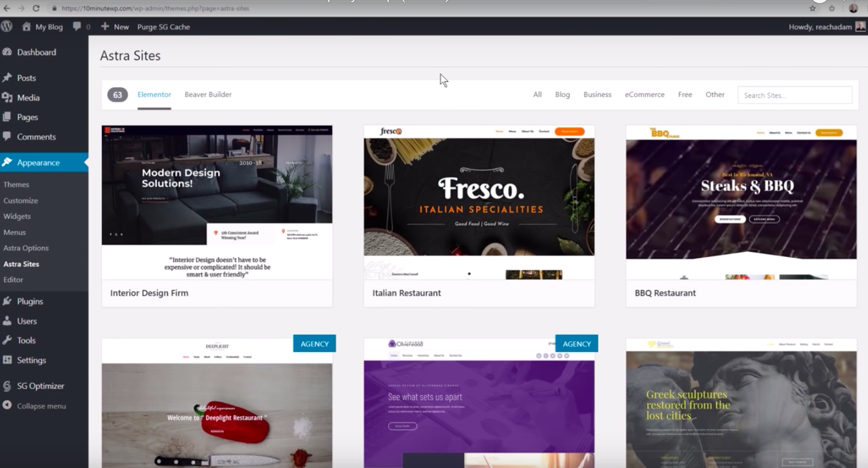Filter sites by All
The width and height of the screenshot is (868, 468).
click(537, 95)
